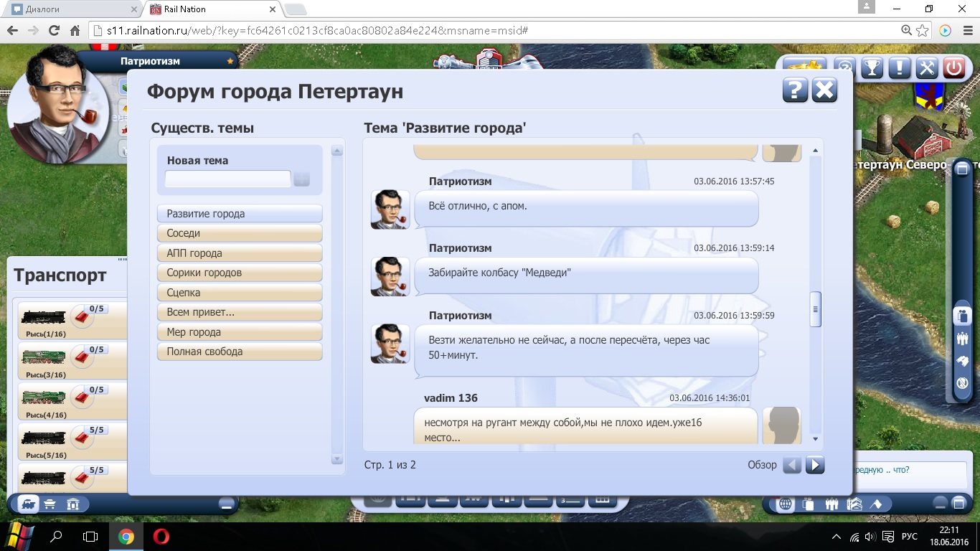The height and width of the screenshot is (551, 980).
Task: Select the globe chat channel icon
Action: point(786,504)
